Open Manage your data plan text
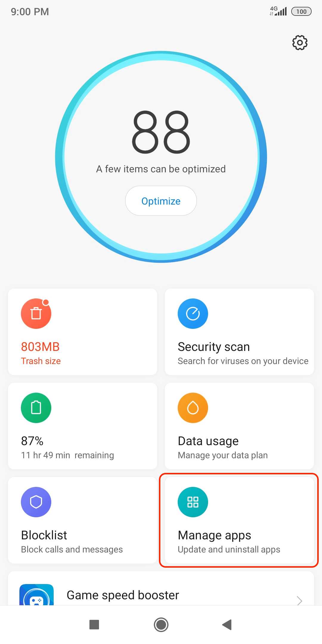The width and height of the screenshot is (322, 644). click(223, 455)
